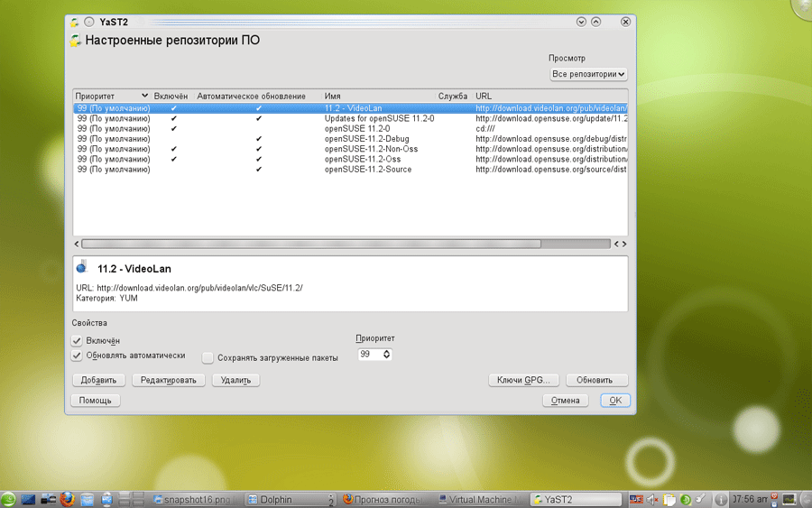
Task: Open the openSUSE Kickoff launcher menu
Action: [8, 499]
